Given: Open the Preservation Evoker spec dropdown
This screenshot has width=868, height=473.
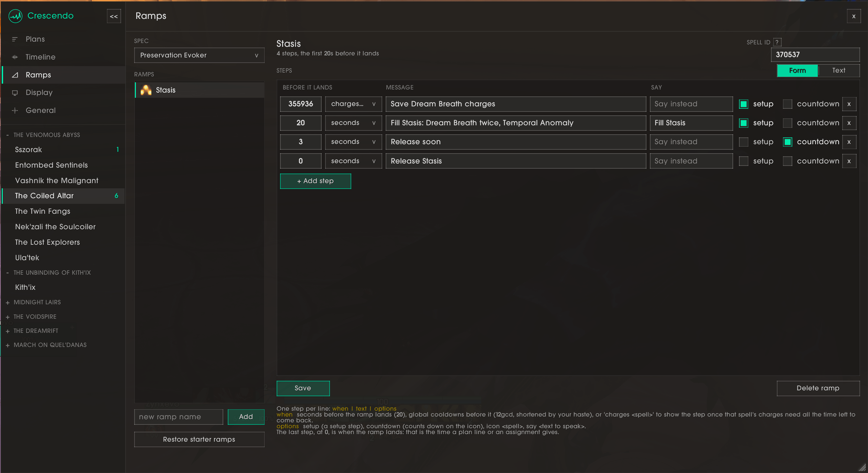Looking at the screenshot, I should point(199,55).
